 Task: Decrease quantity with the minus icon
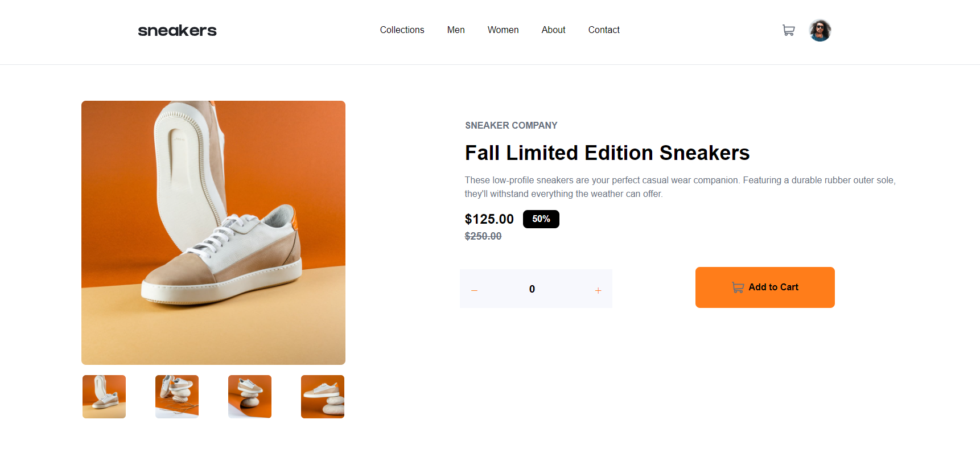click(474, 290)
